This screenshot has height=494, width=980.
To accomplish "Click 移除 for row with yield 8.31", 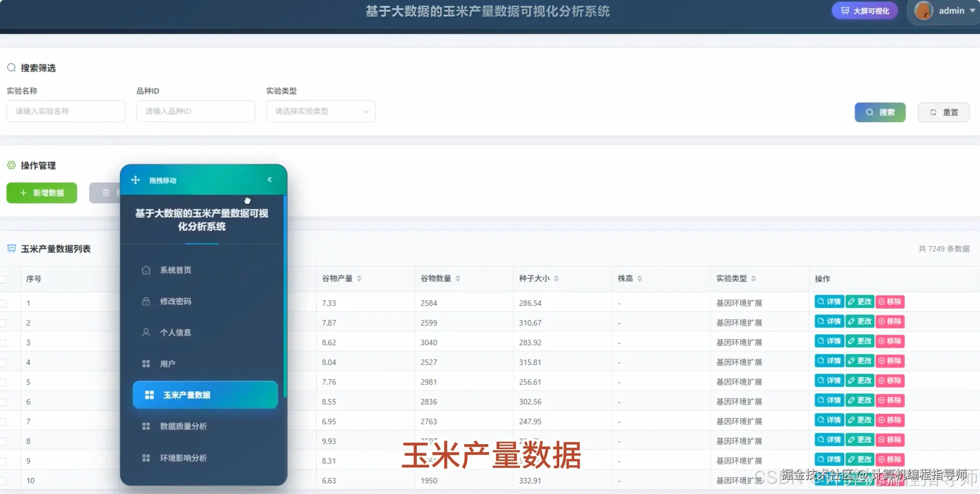I will tap(890, 460).
